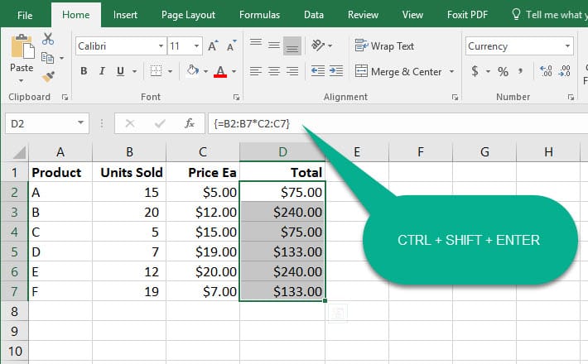588x364 pixels.
Task: Open the Name Box dropdown arrow
Action: pyautogui.click(x=81, y=123)
